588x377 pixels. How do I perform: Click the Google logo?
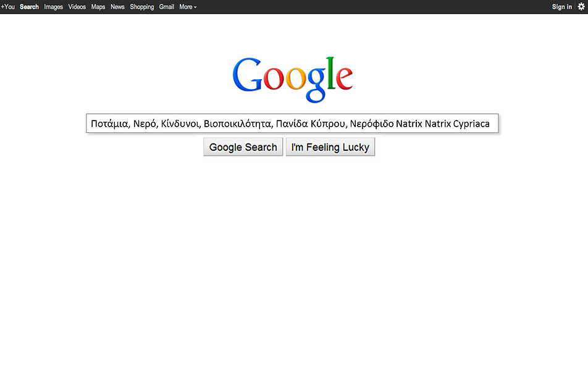(293, 80)
